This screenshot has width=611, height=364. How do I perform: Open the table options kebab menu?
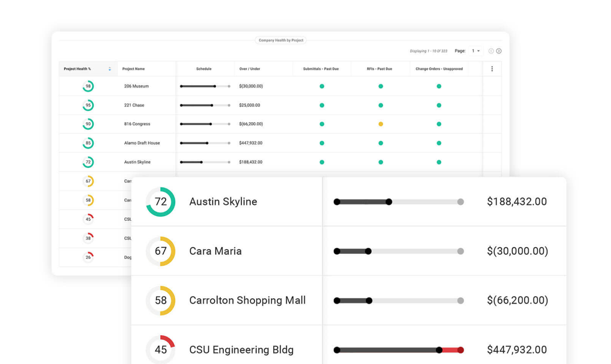tap(492, 68)
